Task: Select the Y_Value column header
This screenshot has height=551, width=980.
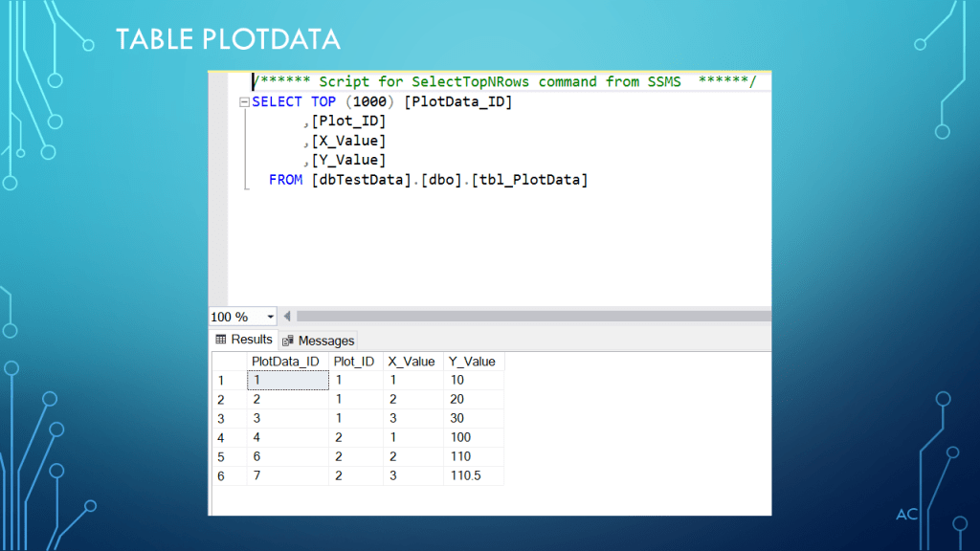Action: [473, 362]
